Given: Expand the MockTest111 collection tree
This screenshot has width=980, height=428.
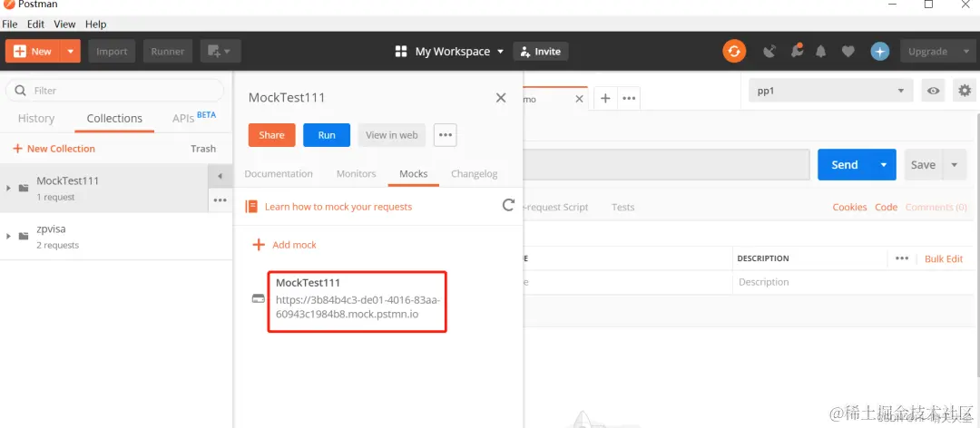Looking at the screenshot, I should (8, 188).
